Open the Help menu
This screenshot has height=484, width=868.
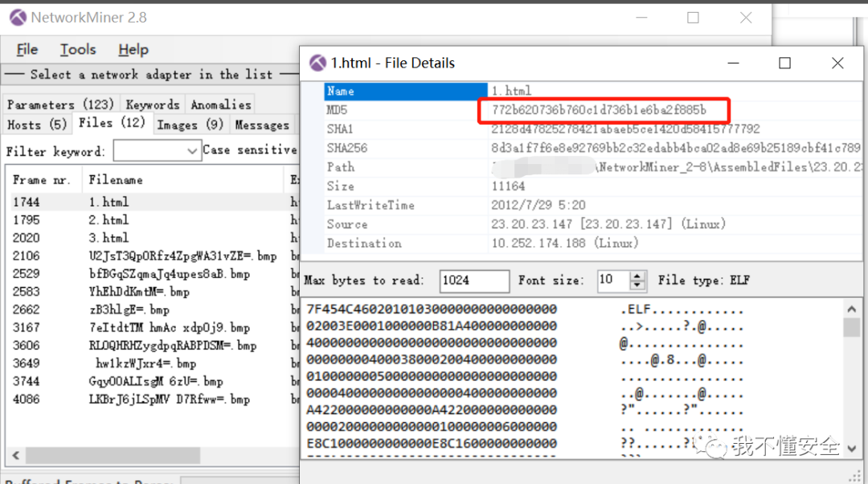click(x=133, y=49)
